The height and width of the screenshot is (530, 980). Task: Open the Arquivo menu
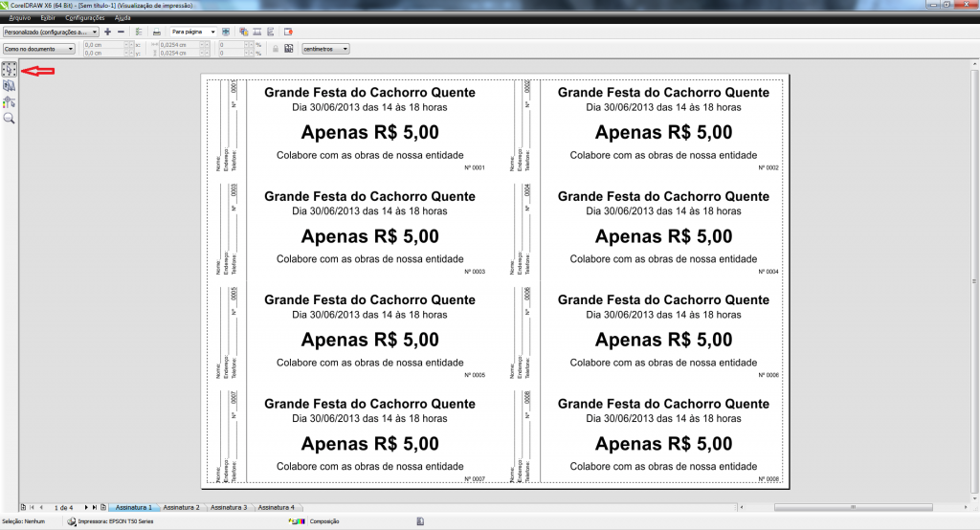pos(19,17)
